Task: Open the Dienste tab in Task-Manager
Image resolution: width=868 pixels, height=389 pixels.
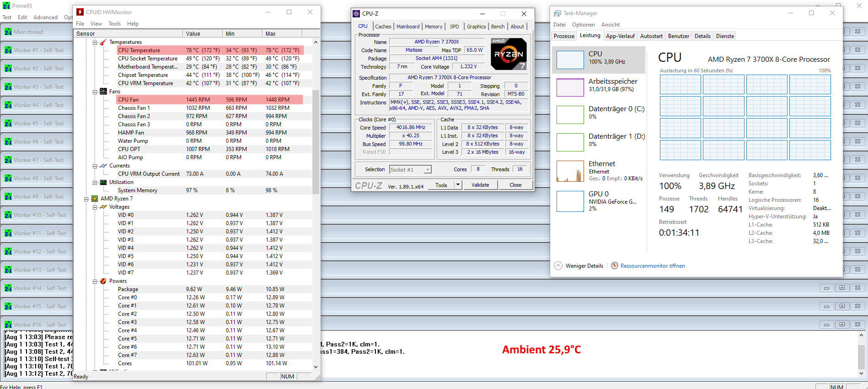Action: (725, 36)
